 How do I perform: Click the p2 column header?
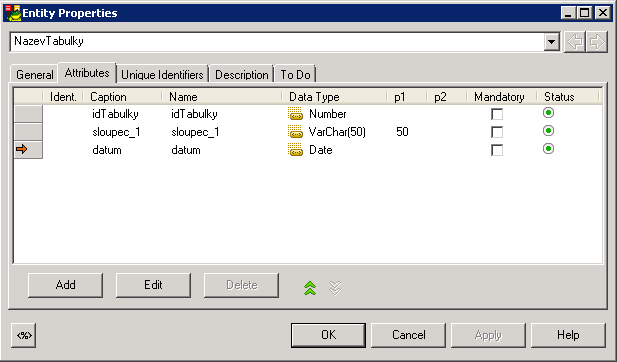point(447,97)
